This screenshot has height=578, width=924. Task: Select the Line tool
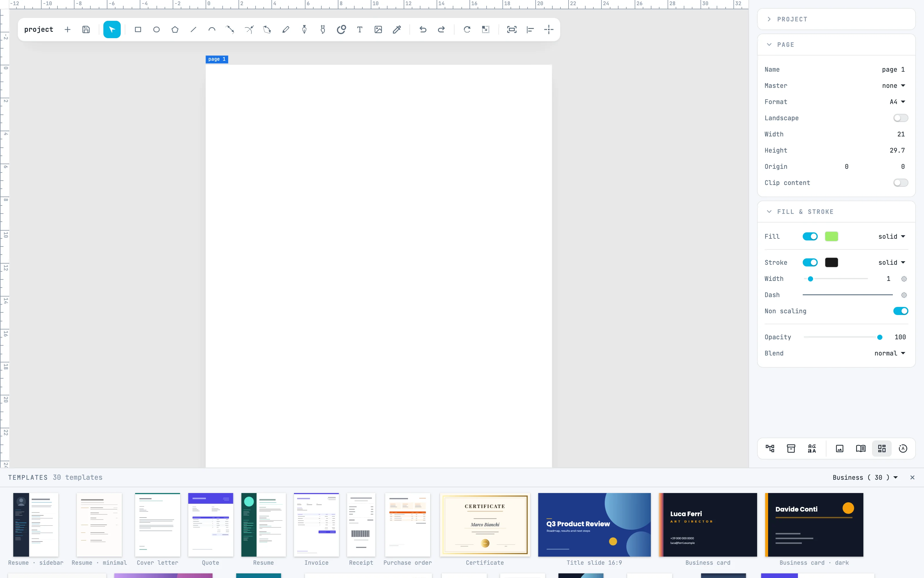point(193,29)
